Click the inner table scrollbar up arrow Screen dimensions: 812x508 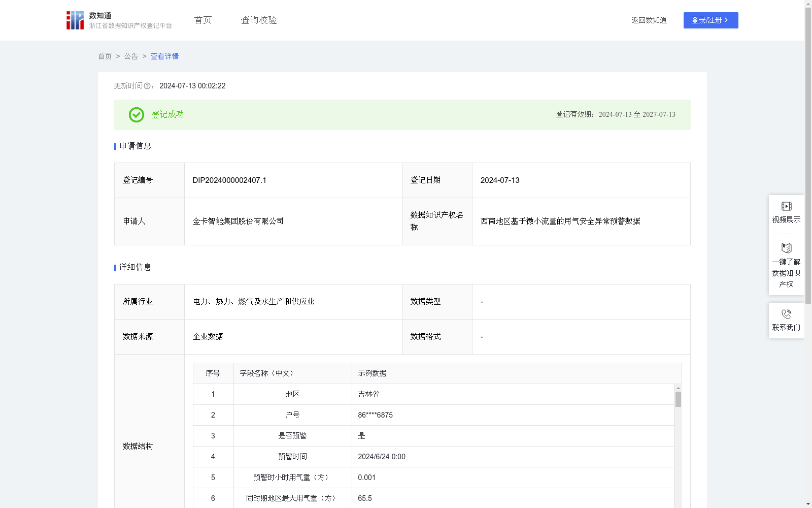coord(678,388)
